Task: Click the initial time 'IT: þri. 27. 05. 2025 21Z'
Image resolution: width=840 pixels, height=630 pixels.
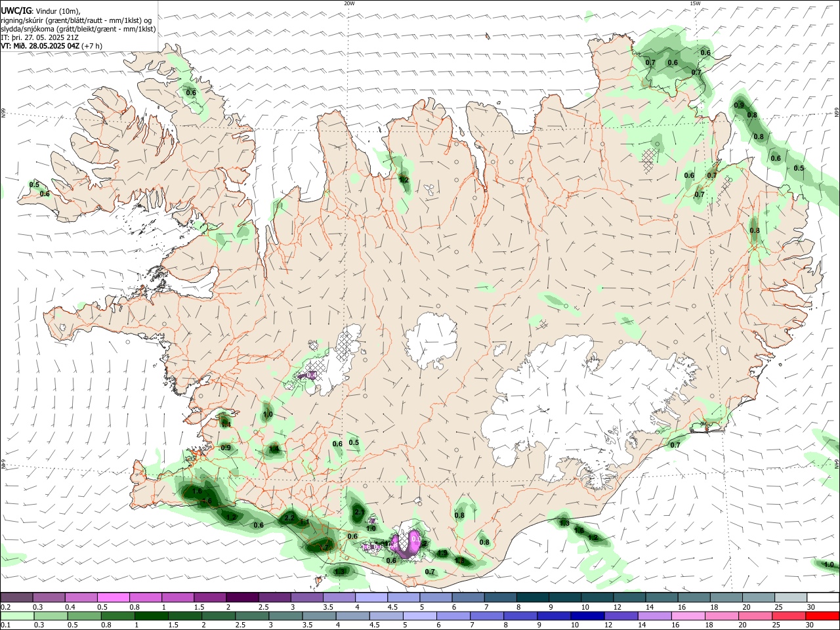Action: click(39, 37)
